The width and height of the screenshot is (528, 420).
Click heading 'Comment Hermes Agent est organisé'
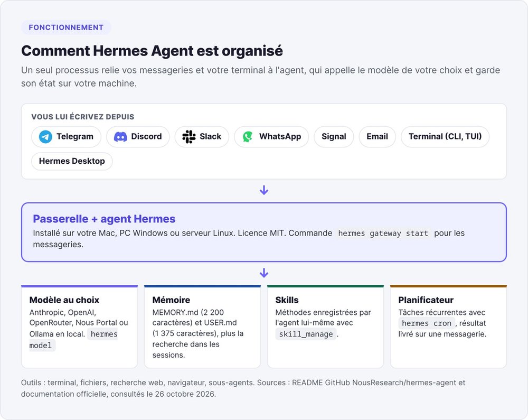point(152,51)
